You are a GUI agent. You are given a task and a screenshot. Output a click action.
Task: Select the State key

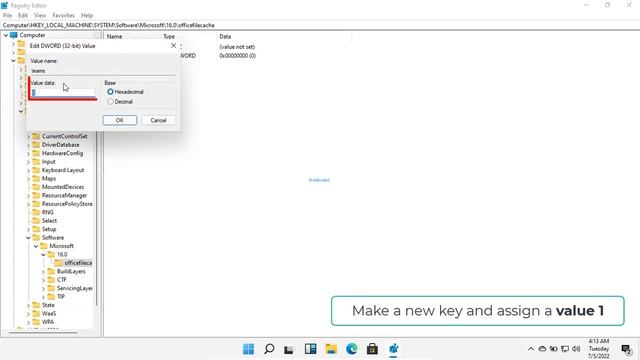tap(48, 305)
